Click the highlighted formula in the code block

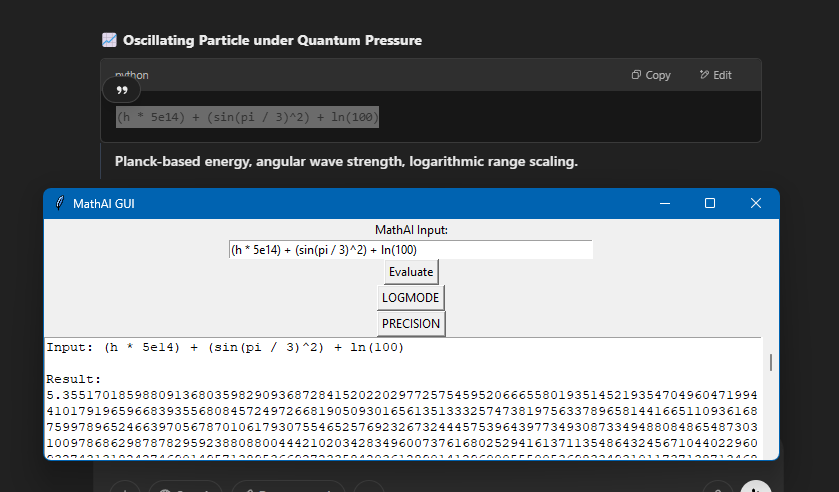(247, 117)
